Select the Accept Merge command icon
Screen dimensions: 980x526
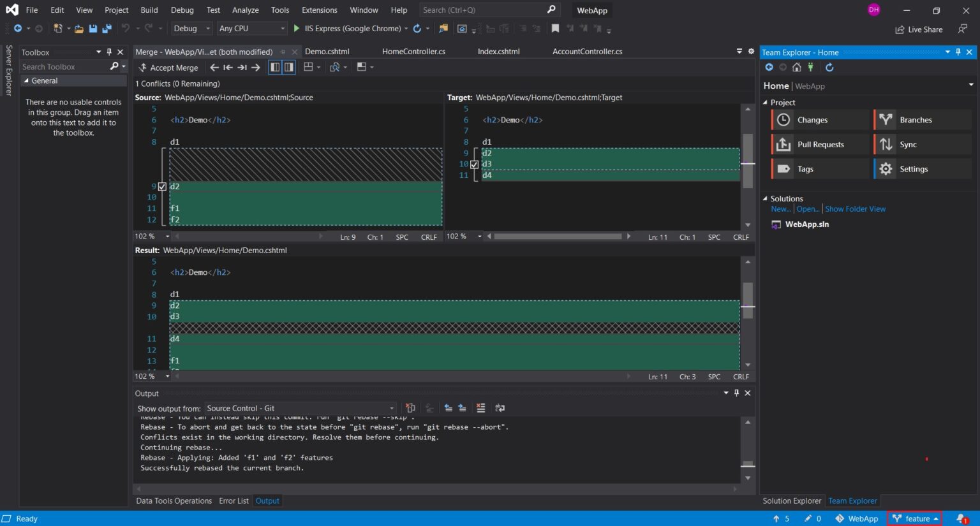coord(144,68)
